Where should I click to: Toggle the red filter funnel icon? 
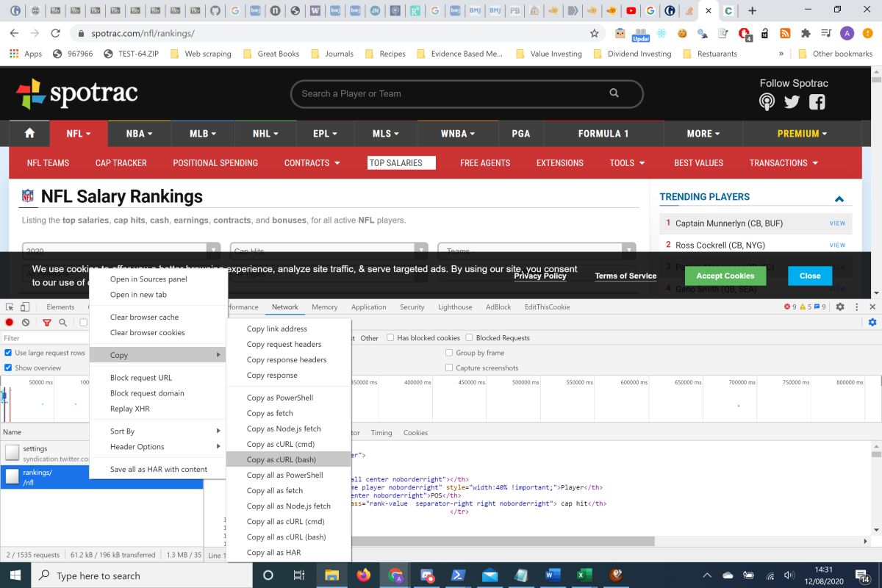[47, 323]
